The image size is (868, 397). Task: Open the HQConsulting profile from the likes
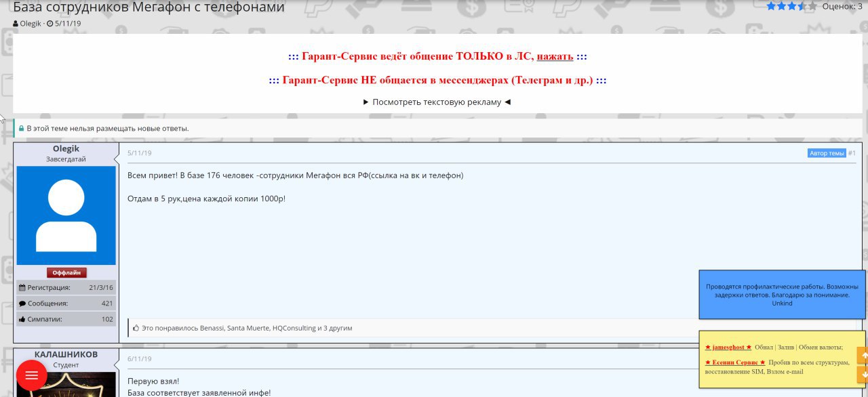point(294,328)
